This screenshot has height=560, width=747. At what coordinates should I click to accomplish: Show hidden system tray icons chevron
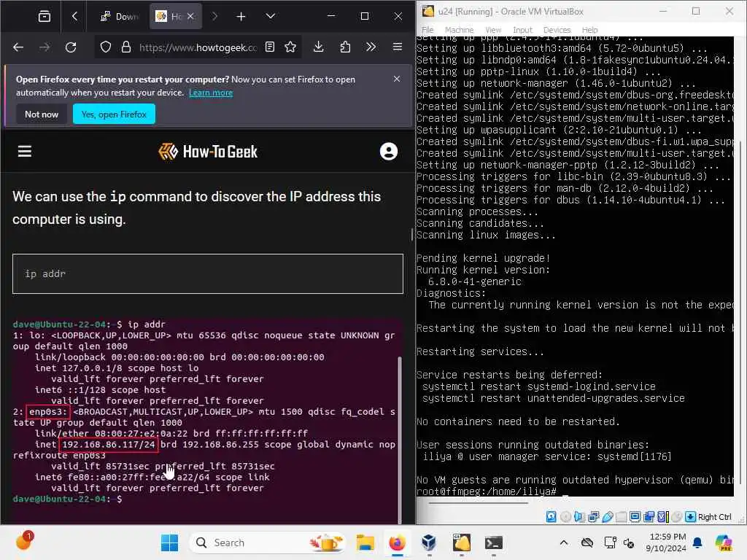click(564, 542)
